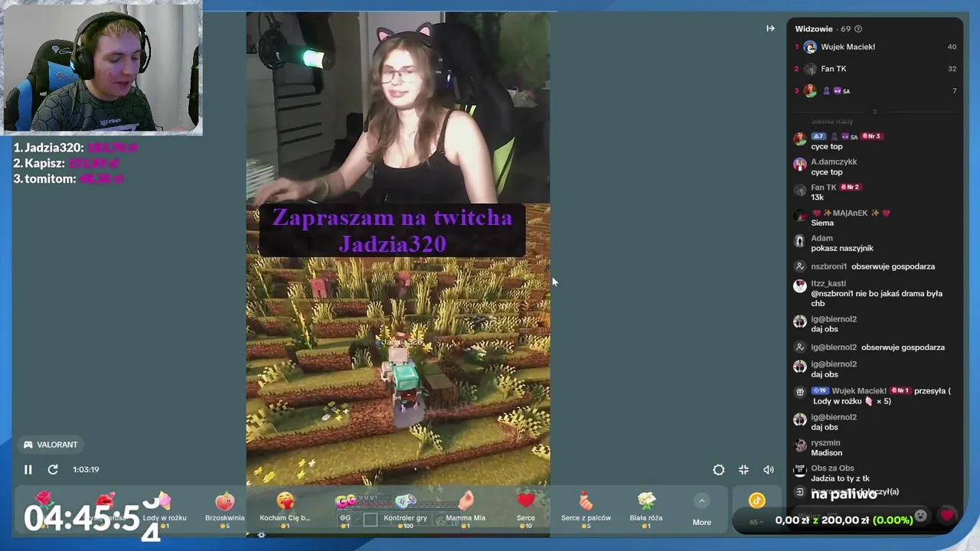Click A.damczykk username in chat
The width and height of the screenshot is (980, 551).
click(x=834, y=162)
